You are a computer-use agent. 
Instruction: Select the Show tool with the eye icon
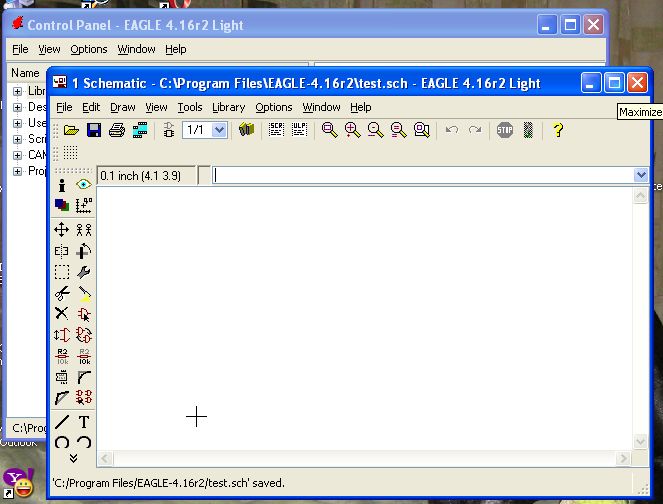(84, 184)
